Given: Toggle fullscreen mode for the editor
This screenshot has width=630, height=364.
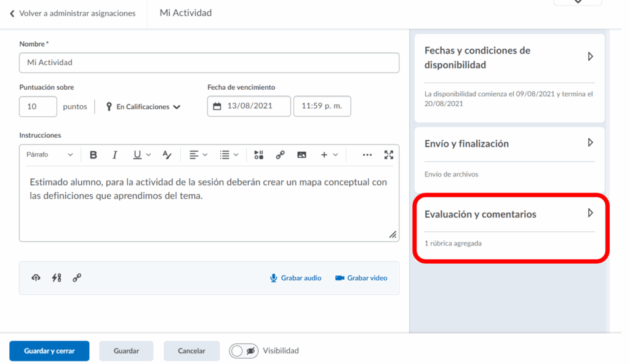Looking at the screenshot, I should (x=388, y=155).
